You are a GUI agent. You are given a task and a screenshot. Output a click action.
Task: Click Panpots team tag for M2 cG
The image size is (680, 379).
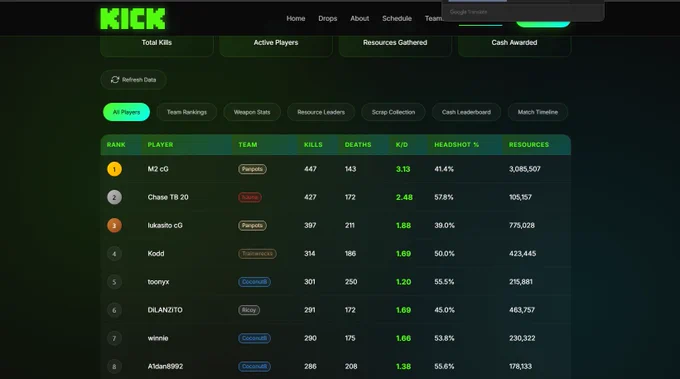[x=252, y=169]
